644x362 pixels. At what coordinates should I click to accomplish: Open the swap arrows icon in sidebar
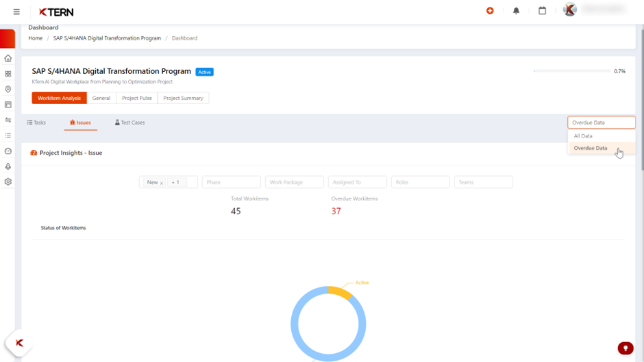click(x=8, y=120)
